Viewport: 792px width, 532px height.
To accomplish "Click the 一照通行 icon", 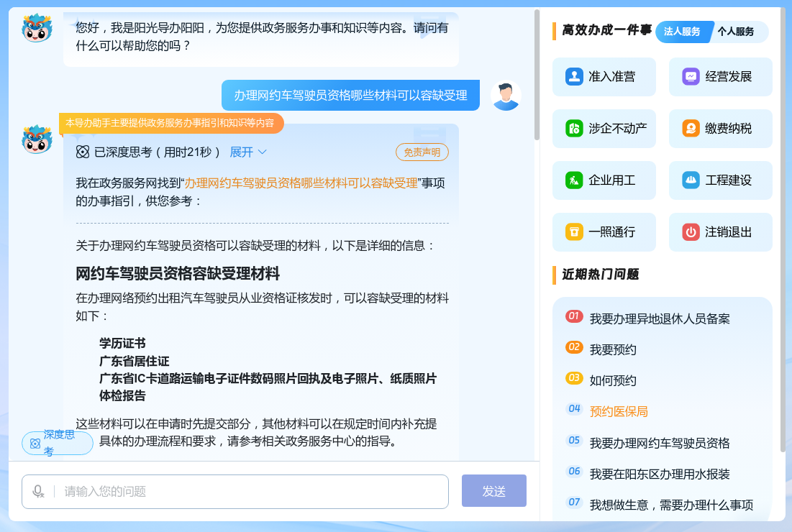I will (604, 231).
